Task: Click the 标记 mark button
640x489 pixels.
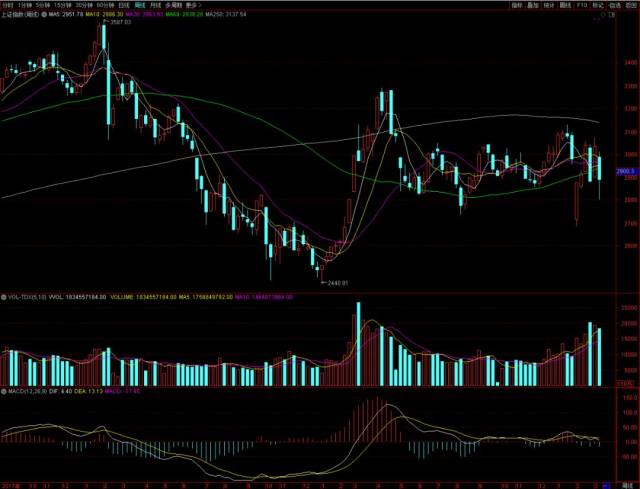Action: pyautogui.click(x=598, y=5)
